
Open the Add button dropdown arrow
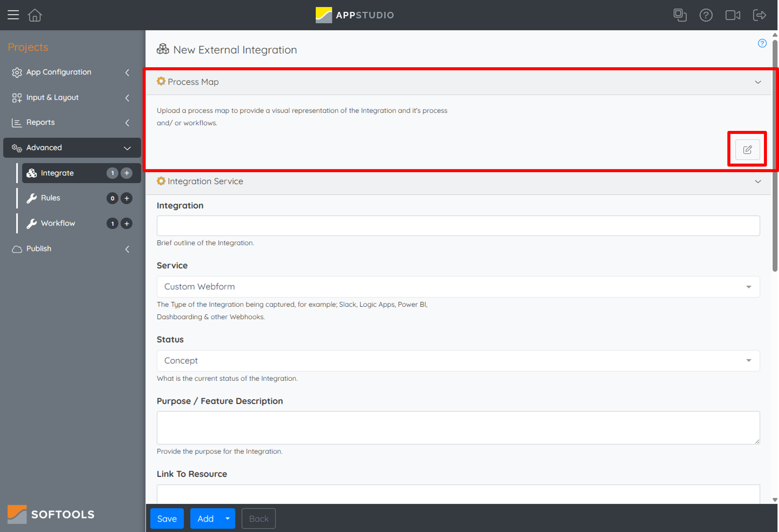227,518
